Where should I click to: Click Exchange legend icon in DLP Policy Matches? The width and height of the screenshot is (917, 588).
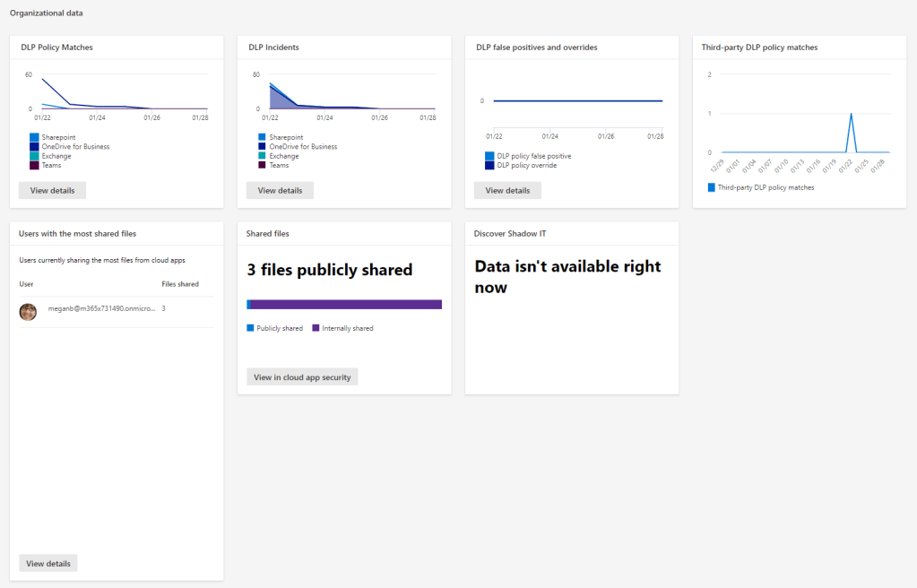tap(34, 156)
